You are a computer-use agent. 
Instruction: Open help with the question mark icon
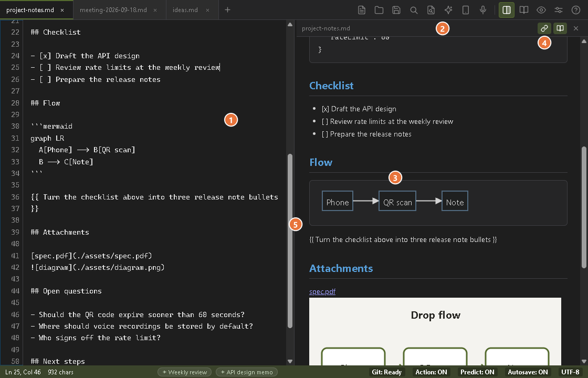coord(575,10)
